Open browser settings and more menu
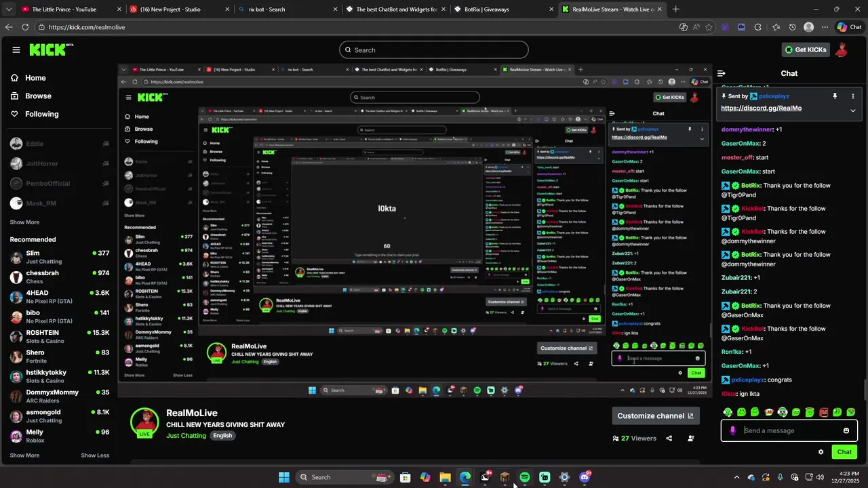Screen dimensions: 868x488 click(x=825, y=27)
